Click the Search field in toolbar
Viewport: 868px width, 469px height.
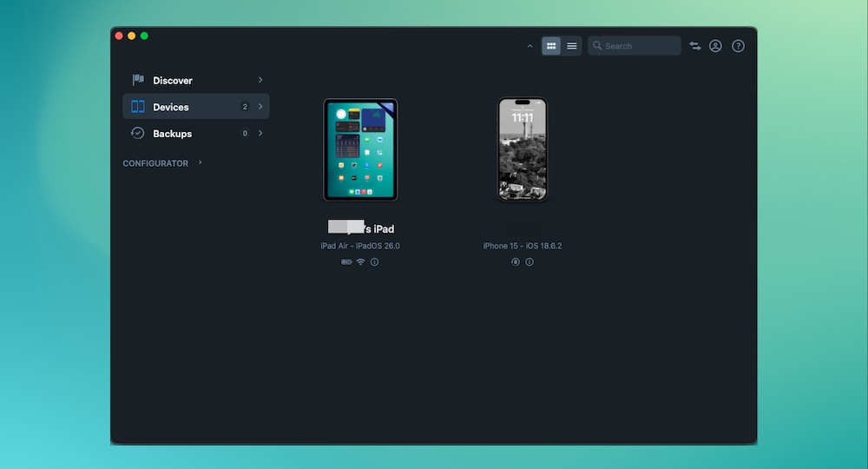(635, 46)
